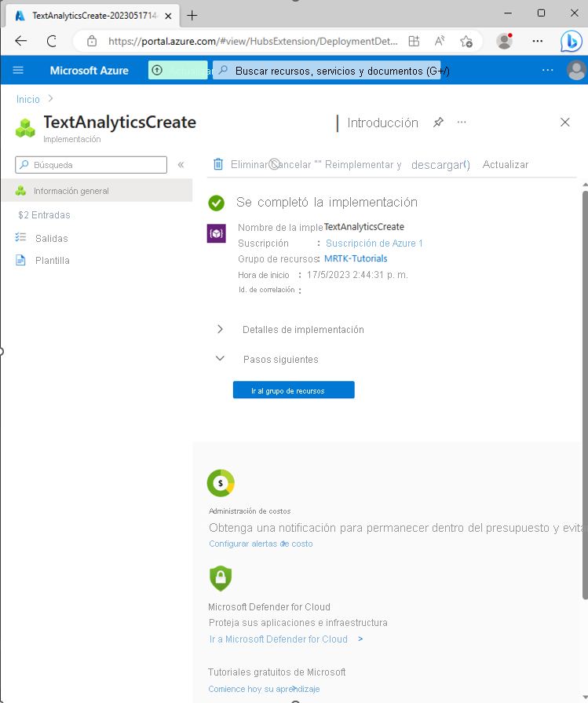Image resolution: width=588 pixels, height=703 pixels.
Task: Select Información general in the sidebar
Action: (x=97, y=191)
